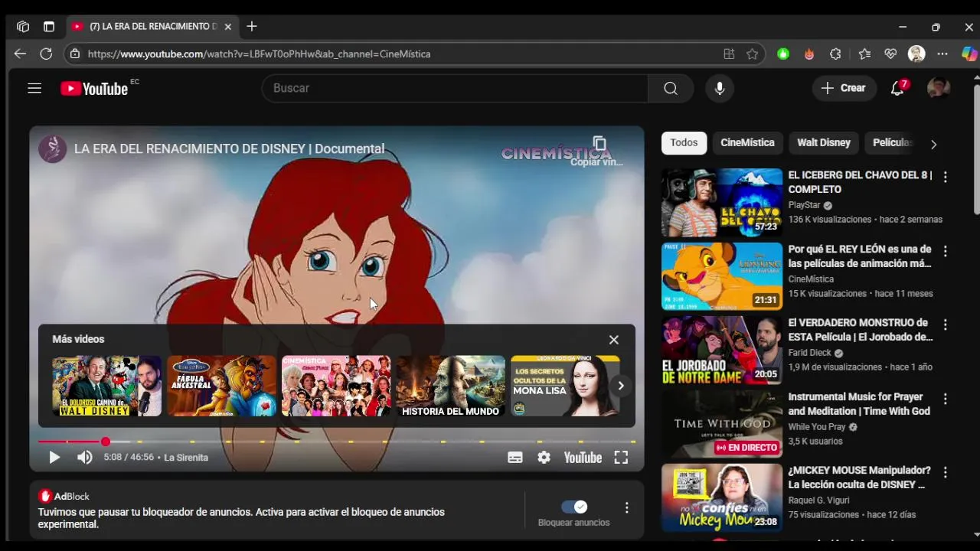Click the browser address bar URL
The height and width of the screenshot is (551, 980).
[259, 54]
